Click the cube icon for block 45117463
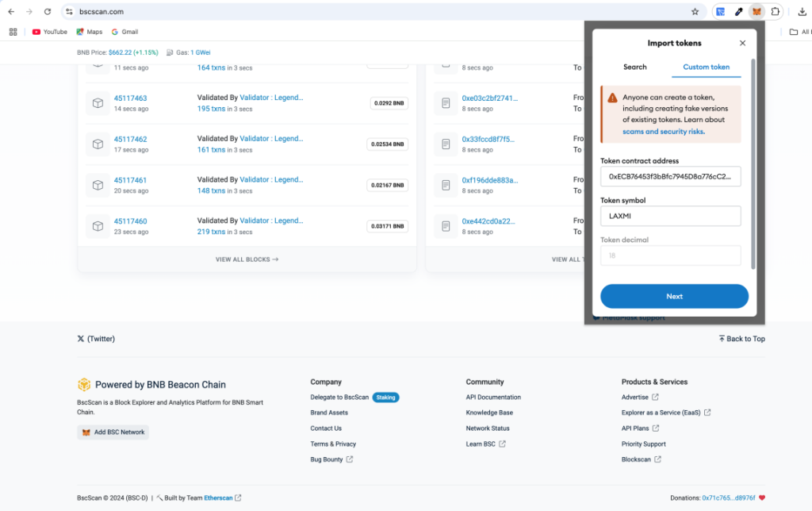Viewport: 812px width, 511px height. pos(98,103)
